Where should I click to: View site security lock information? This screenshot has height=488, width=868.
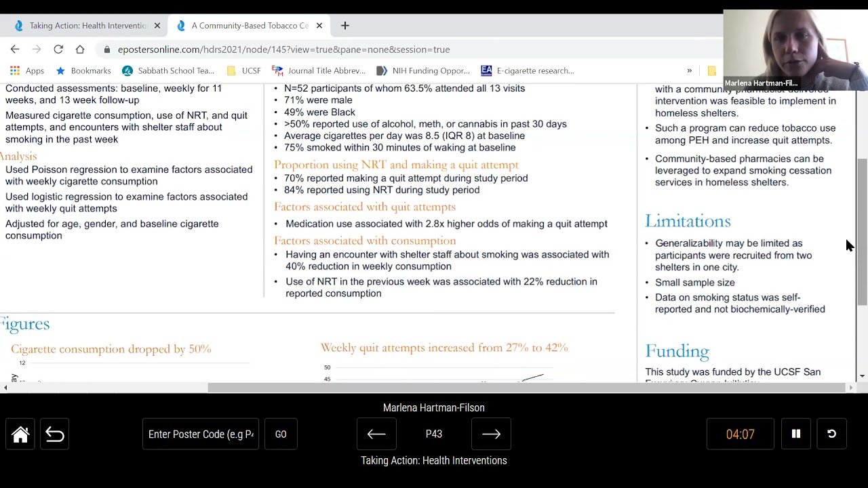[x=107, y=49]
